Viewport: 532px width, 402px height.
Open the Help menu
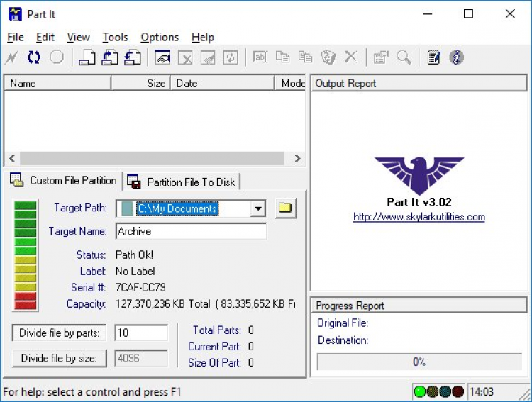203,37
